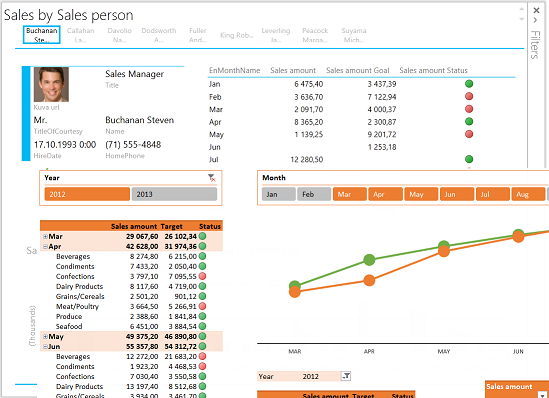
Task: Expand Filters pane using chevron arrow
Action: click(535, 20)
